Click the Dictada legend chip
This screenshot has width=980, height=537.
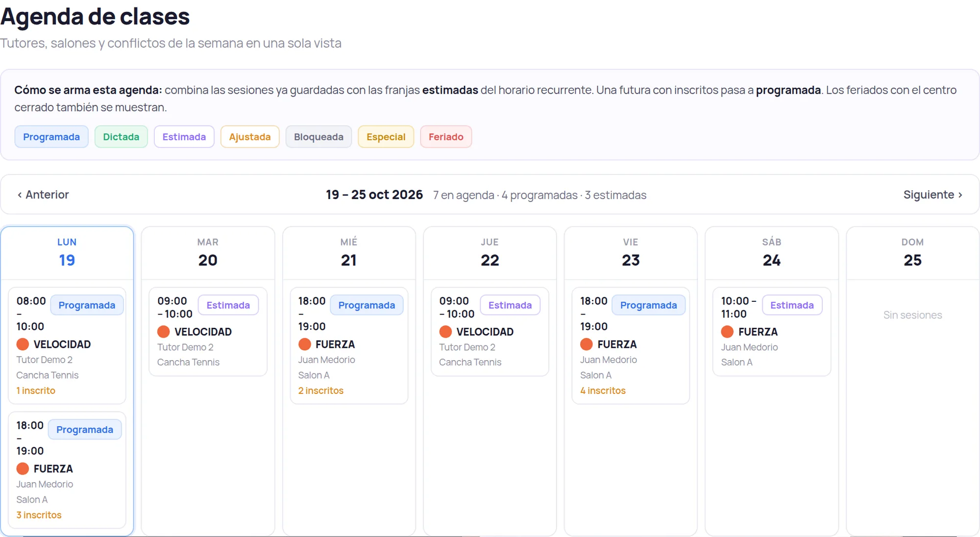(121, 137)
